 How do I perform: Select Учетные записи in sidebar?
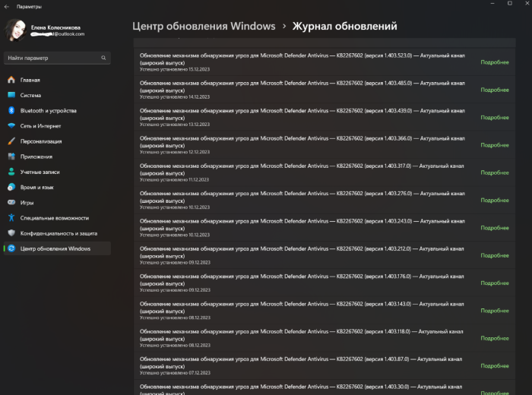(x=57, y=172)
